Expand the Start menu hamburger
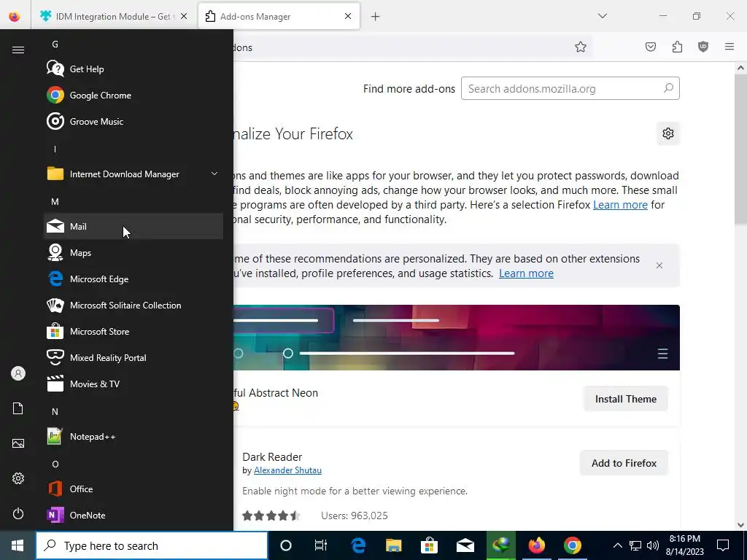 (18, 50)
